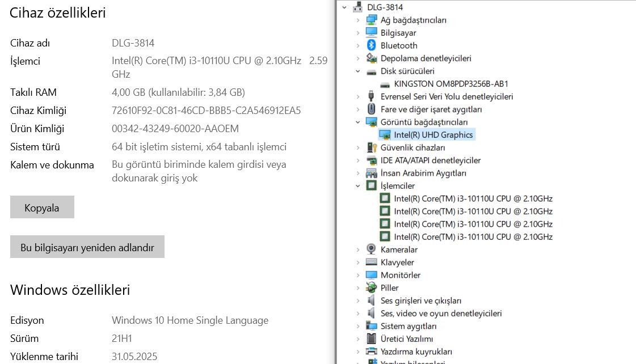Click Yüklenme tarihi value 31.05.2025
The height and width of the screenshot is (364, 636).
click(134, 356)
